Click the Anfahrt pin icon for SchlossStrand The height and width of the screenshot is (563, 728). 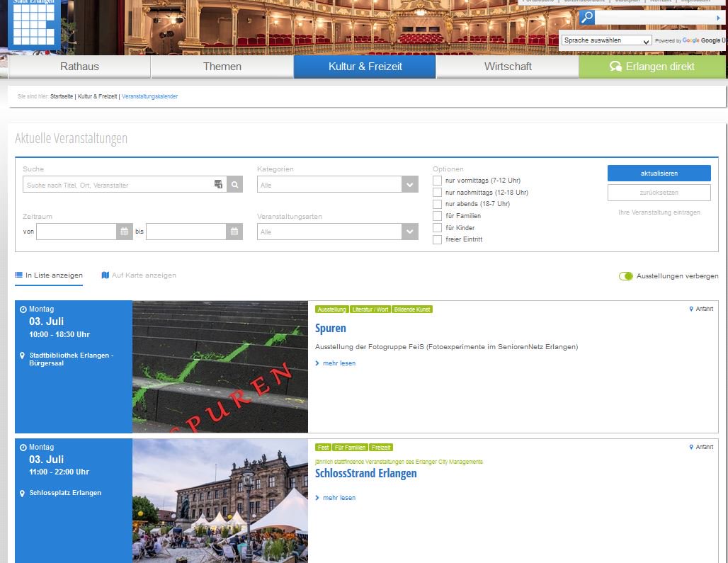click(x=691, y=447)
